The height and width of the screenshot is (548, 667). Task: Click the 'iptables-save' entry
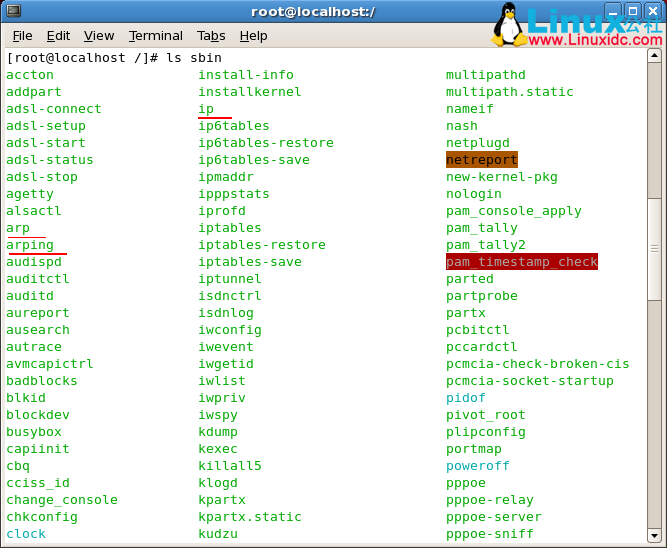[250, 262]
